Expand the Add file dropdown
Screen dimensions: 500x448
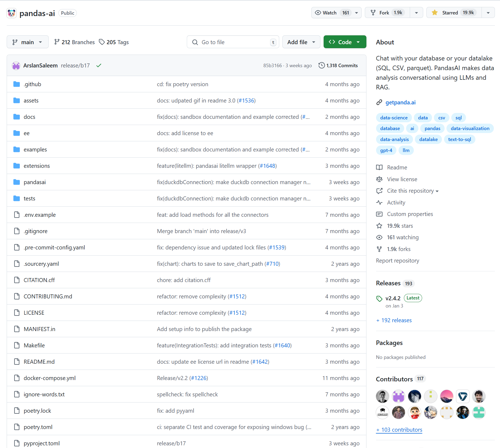click(301, 42)
